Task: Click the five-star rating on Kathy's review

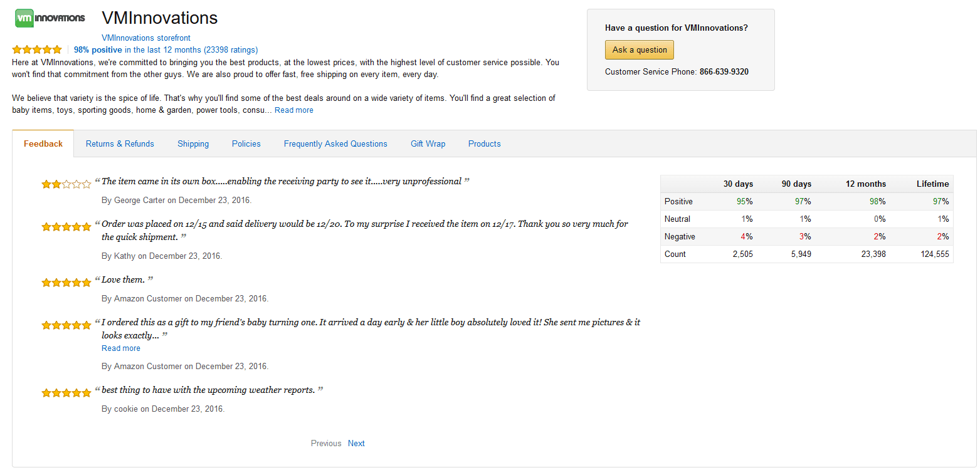Action: [66, 227]
